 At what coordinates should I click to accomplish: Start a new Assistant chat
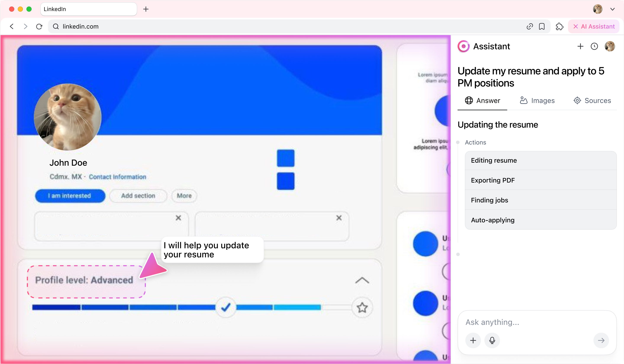click(x=580, y=46)
